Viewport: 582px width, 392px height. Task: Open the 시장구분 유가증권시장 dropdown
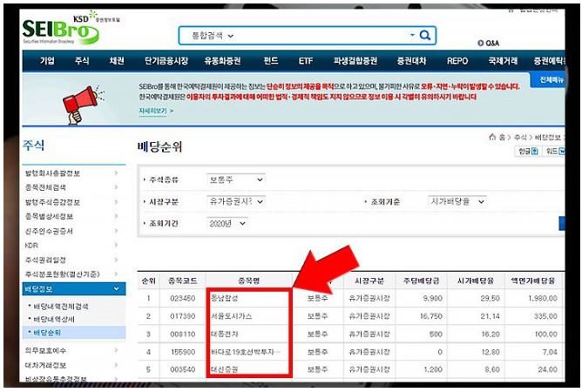point(236,201)
